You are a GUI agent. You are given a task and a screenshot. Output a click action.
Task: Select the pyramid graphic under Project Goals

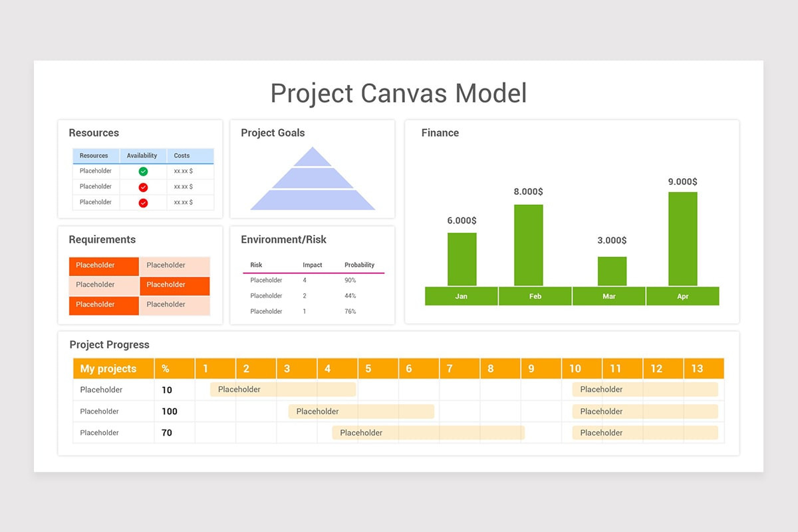point(313,183)
